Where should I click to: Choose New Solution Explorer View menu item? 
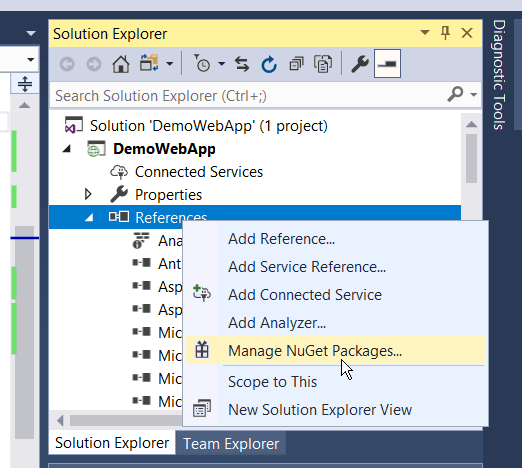tap(335, 410)
